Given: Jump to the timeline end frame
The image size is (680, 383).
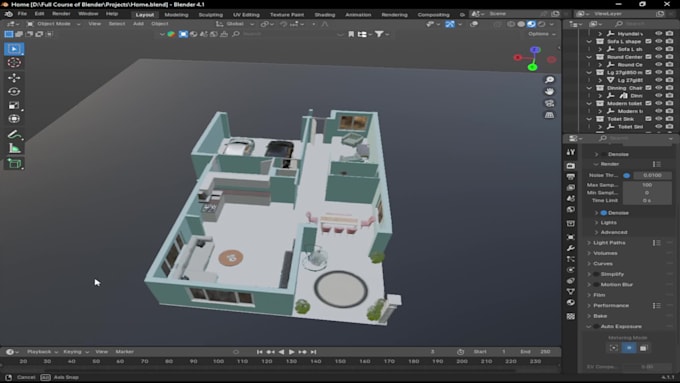Looking at the screenshot, I should pos(314,352).
